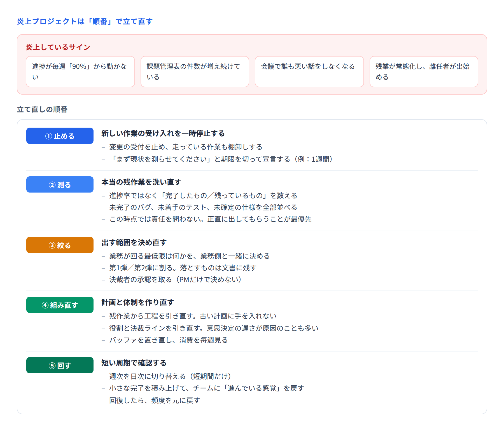Click heading 出す範囲を決め直す

pyautogui.click(x=134, y=242)
